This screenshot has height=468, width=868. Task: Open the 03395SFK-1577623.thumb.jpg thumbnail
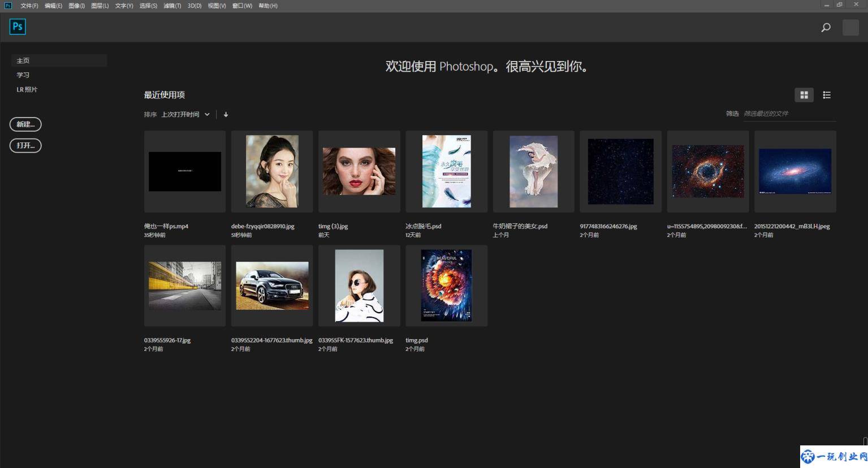(359, 285)
